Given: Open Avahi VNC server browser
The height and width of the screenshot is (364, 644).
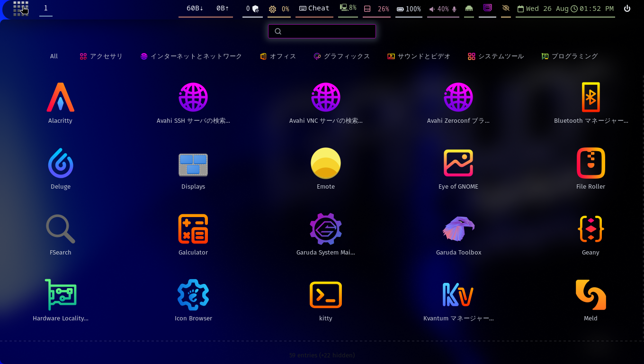Looking at the screenshot, I should (x=326, y=103).
